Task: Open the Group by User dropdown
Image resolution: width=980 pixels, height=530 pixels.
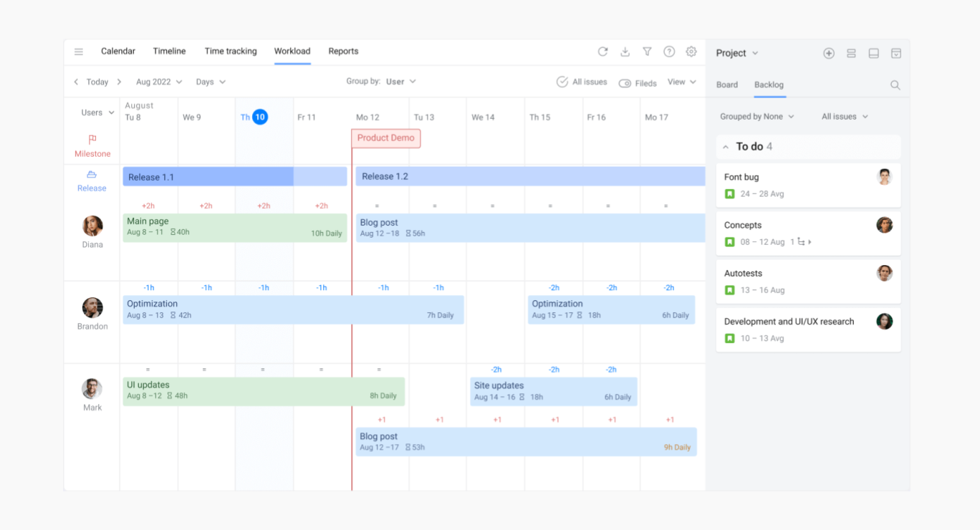Action: point(400,82)
